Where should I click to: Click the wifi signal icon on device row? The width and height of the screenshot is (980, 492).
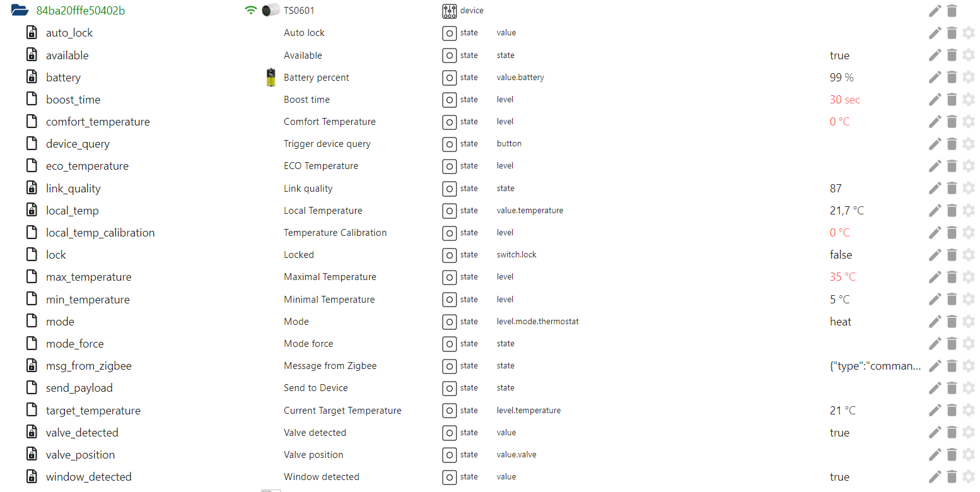coord(251,10)
